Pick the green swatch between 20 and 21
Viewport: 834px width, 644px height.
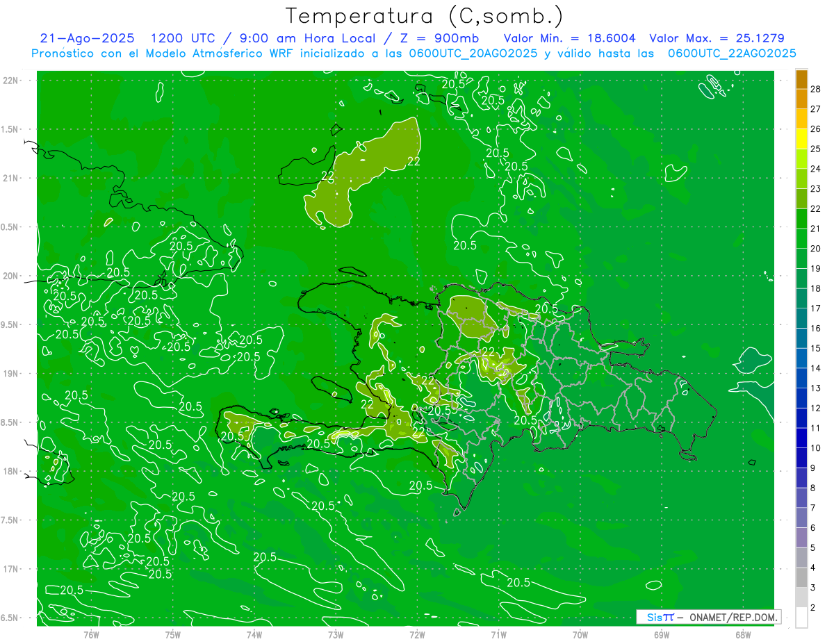(x=801, y=238)
